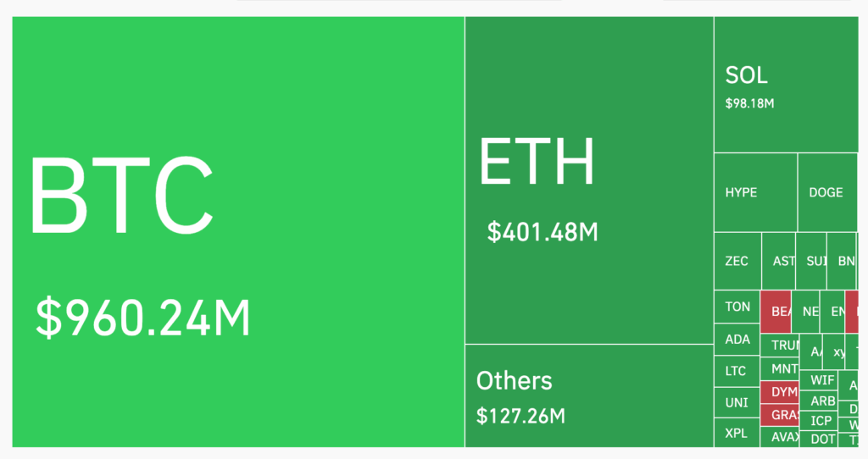Select the TON tile
Image resolution: width=868 pixels, height=459 pixels.
pos(737,307)
